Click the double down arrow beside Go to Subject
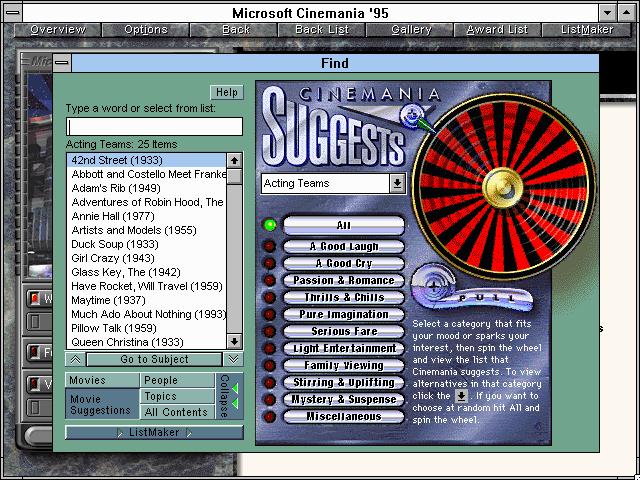This screenshot has height=480, width=640. [233, 359]
